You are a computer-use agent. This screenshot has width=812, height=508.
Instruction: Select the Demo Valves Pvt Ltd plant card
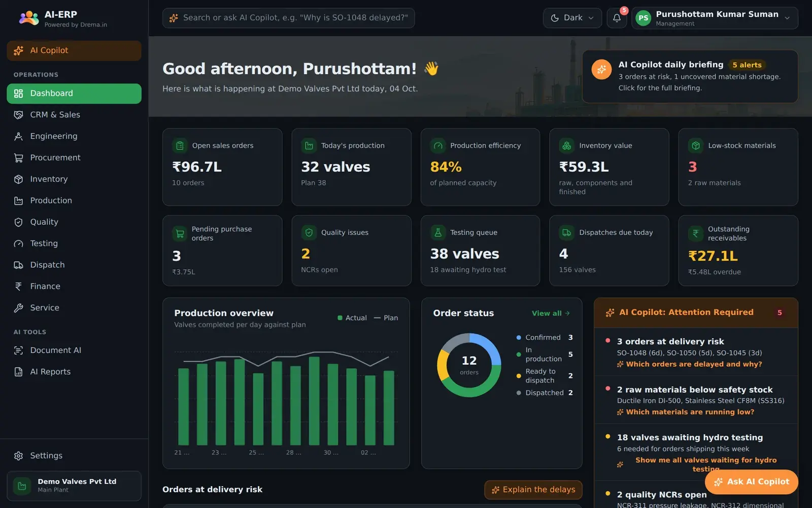coord(74,486)
